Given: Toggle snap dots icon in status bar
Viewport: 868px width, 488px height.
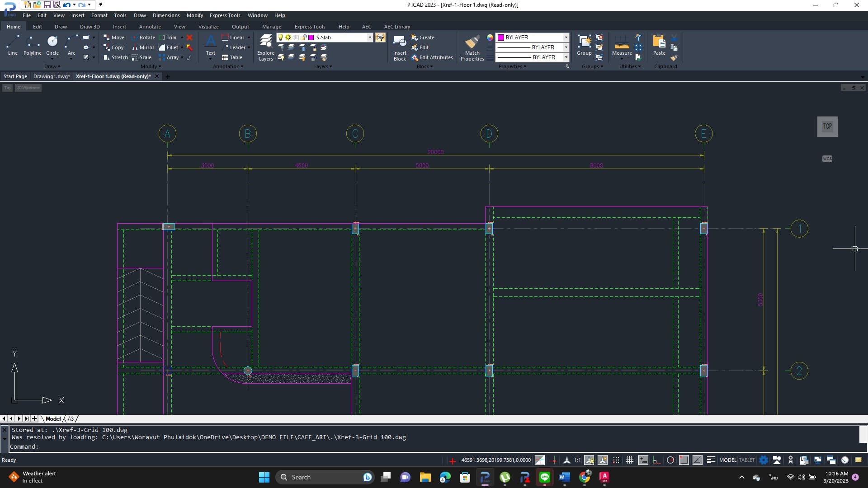Looking at the screenshot, I should [x=616, y=460].
